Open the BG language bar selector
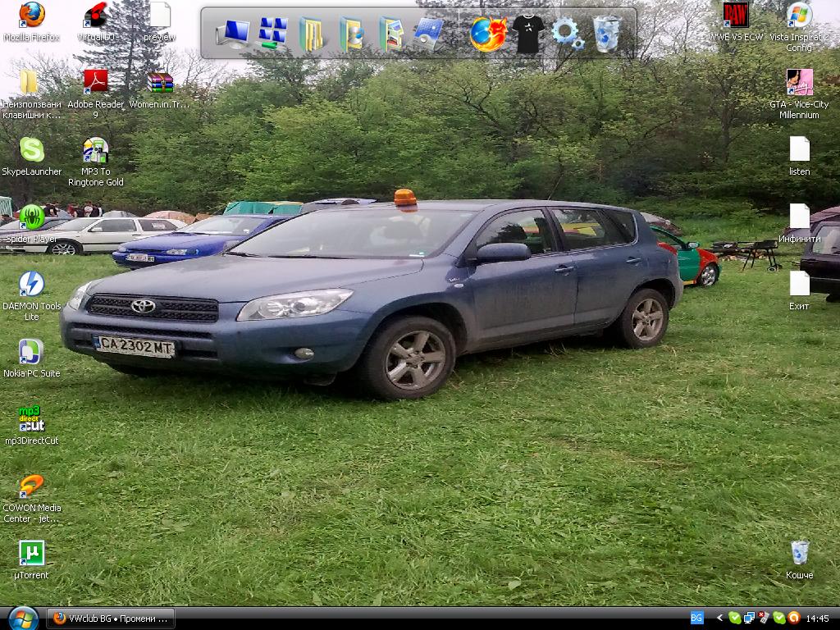Image resolution: width=840 pixels, height=630 pixels. pyautogui.click(x=696, y=618)
